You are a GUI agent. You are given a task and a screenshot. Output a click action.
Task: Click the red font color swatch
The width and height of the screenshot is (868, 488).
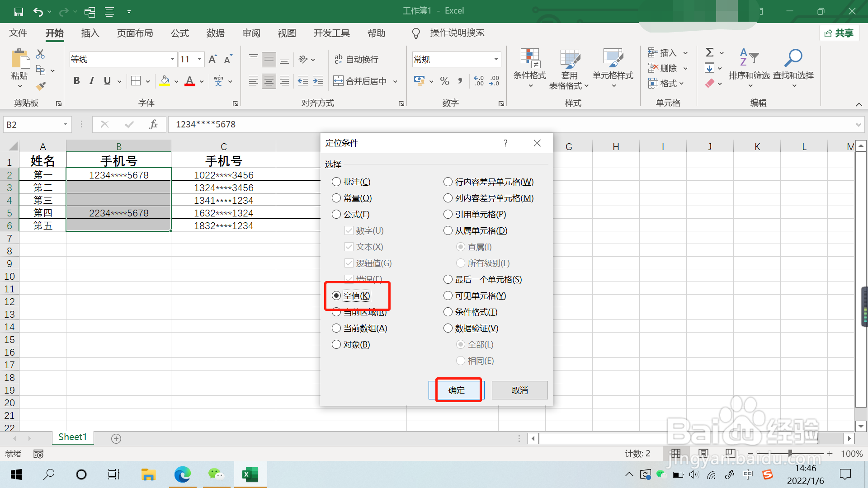190,82
